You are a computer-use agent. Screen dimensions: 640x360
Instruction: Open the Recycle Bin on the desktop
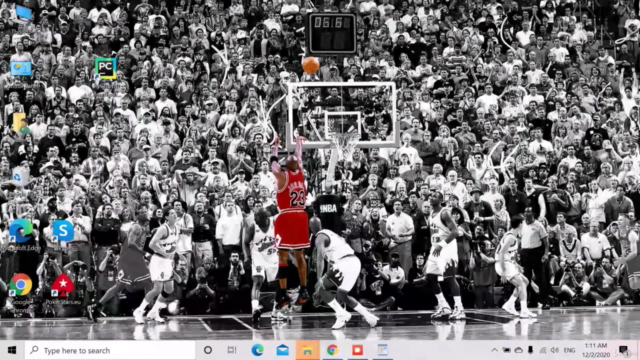(x=19, y=176)
